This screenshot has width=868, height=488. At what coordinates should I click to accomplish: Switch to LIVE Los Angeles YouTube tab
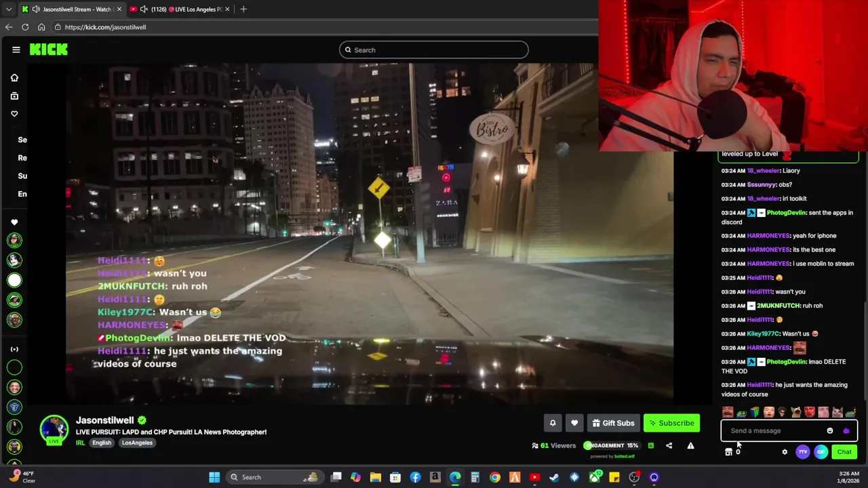(180, 9)
